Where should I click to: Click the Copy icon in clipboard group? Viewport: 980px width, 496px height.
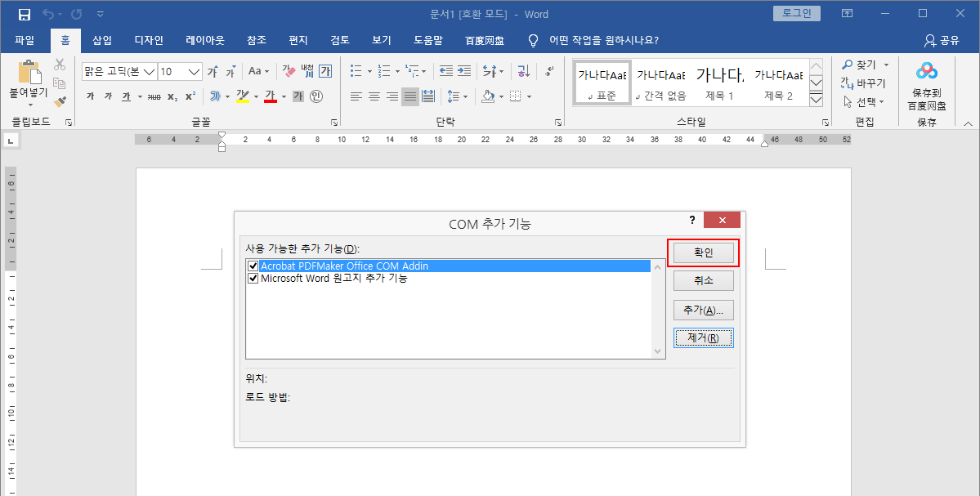(x=60, y=83)
